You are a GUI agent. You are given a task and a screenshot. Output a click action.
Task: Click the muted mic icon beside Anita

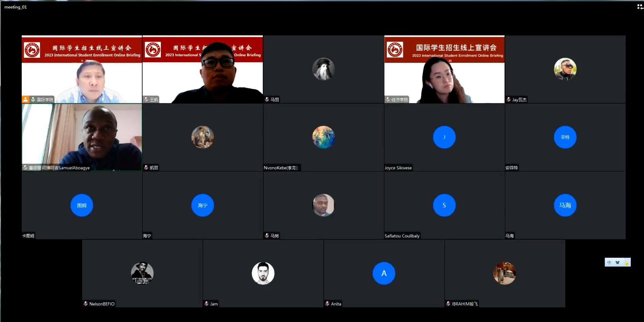pos(327,304)
